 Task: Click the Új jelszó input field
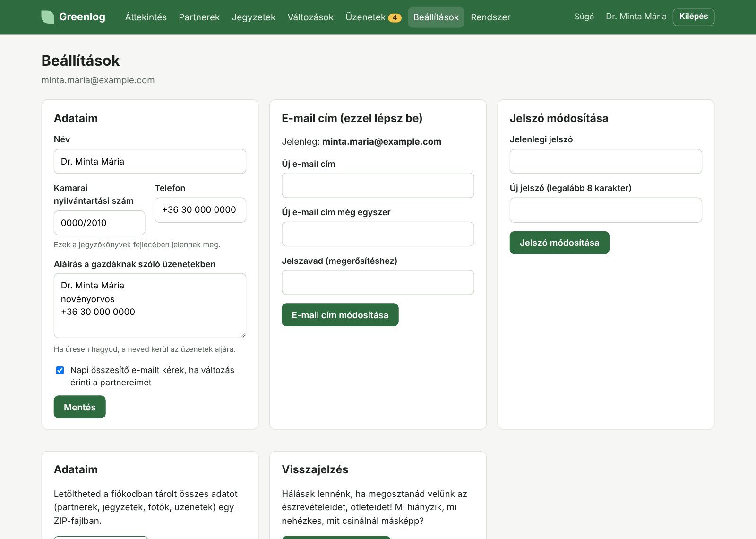[x=606, y=210]
